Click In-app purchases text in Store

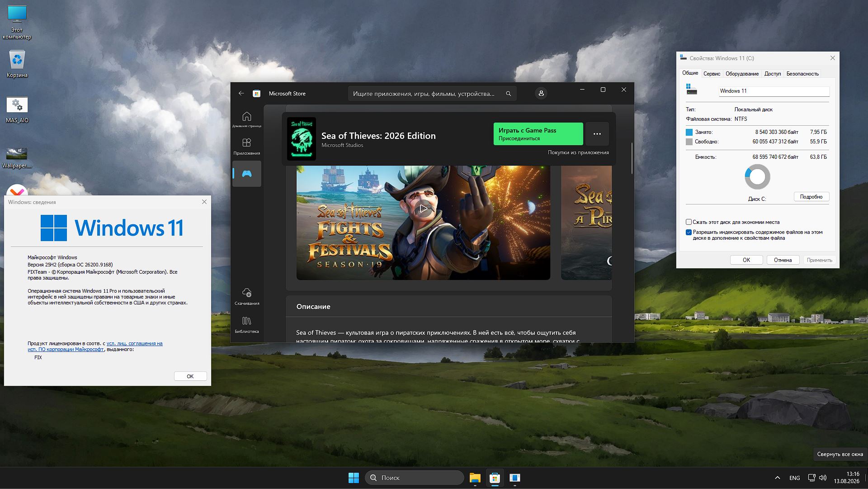click(578, 152)
